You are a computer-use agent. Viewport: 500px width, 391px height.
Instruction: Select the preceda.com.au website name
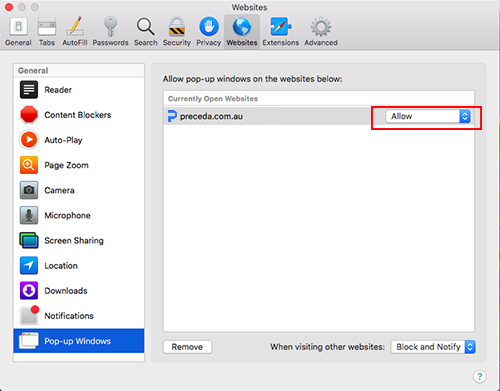(211, 116)
